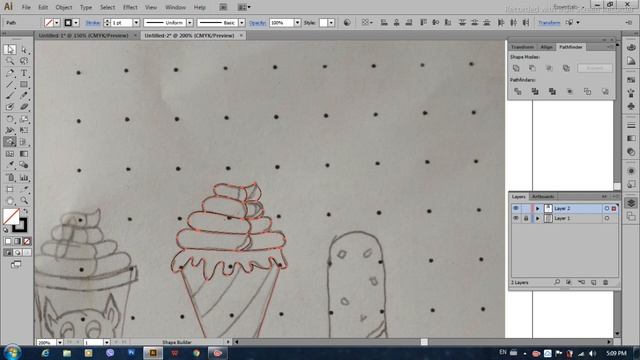Choose the None fill mode button in toolbox
Screen dimensions: 640x360
tap(27, 241)
